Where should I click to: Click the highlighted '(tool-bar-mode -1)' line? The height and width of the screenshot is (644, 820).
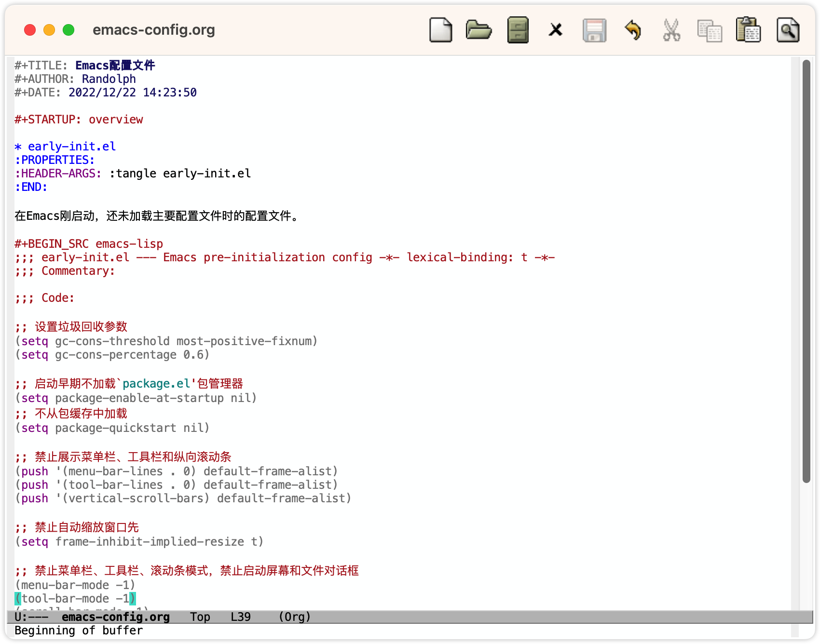pyautogui.click(x=75, y=599)
